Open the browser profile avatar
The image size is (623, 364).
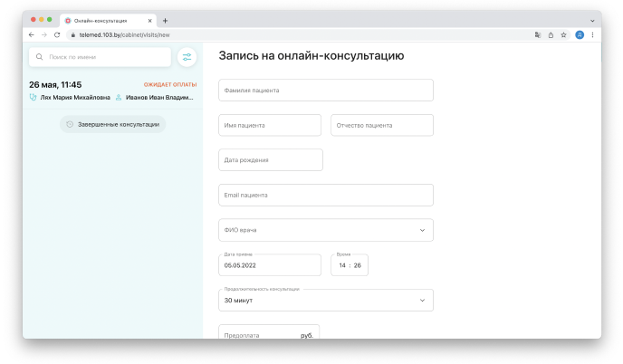click(580, 34)
